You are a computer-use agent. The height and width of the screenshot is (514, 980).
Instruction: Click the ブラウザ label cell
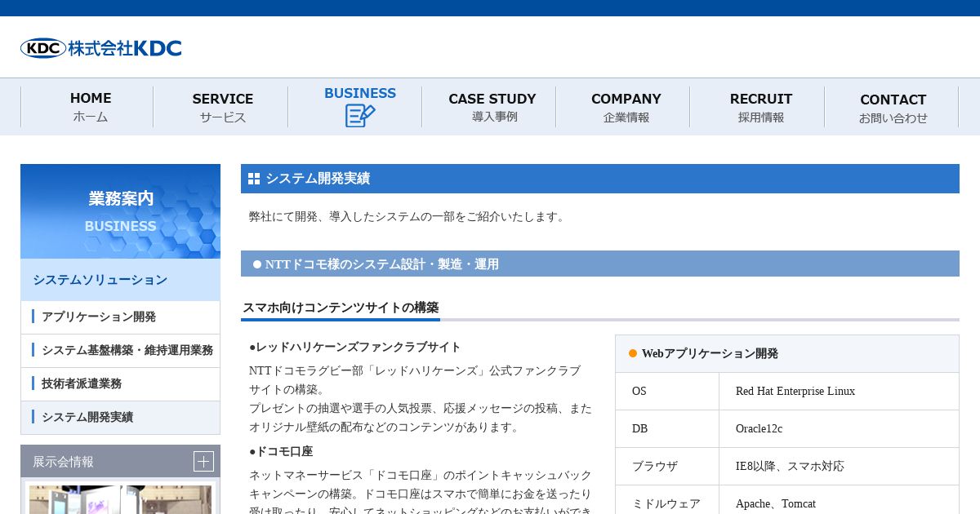[x=667, y=467]
